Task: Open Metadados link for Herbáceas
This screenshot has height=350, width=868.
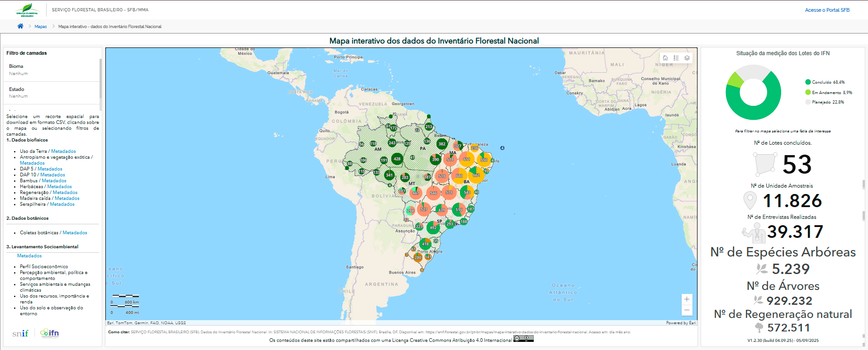Action: pyautogui.click(x=59, y=187)
